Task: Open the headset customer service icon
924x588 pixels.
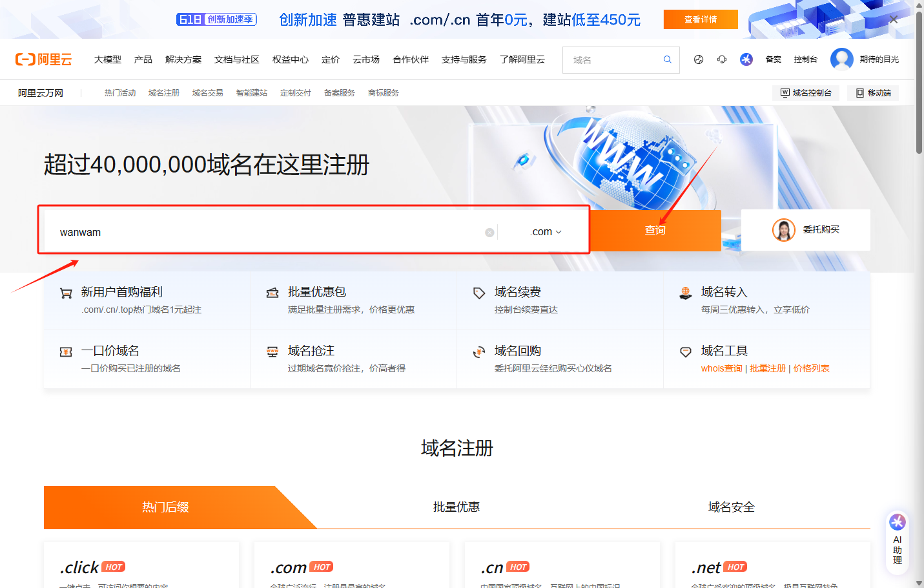Action: 722,59
